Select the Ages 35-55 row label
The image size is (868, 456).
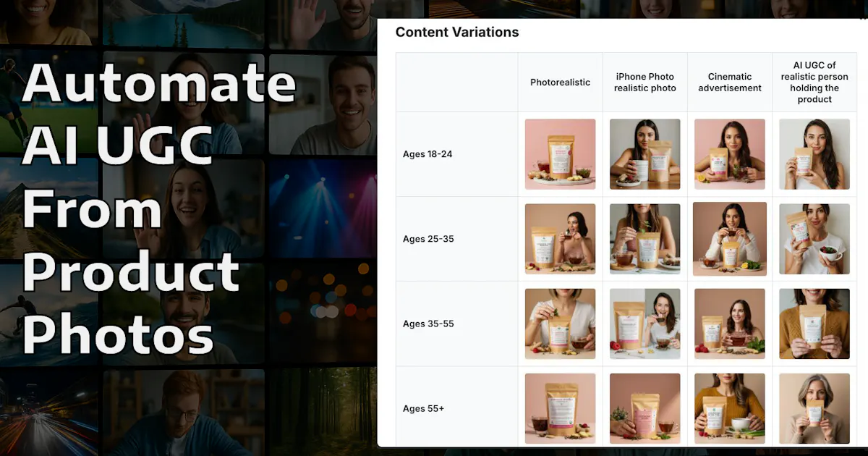click(428, 324)
